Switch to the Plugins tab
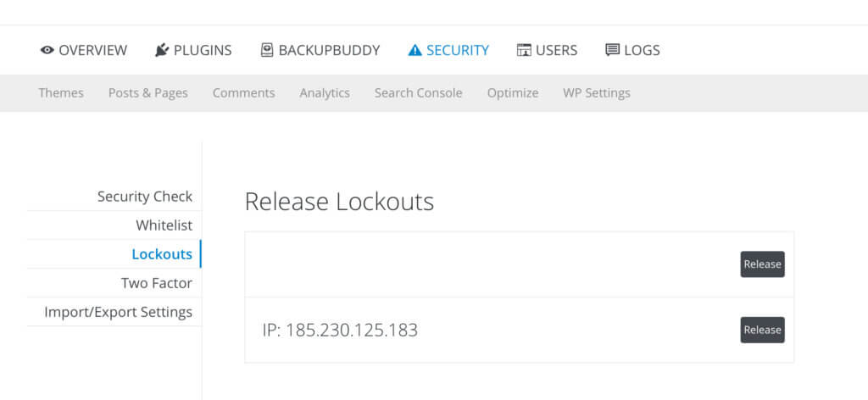868x400 pixels. click(193, 50)
